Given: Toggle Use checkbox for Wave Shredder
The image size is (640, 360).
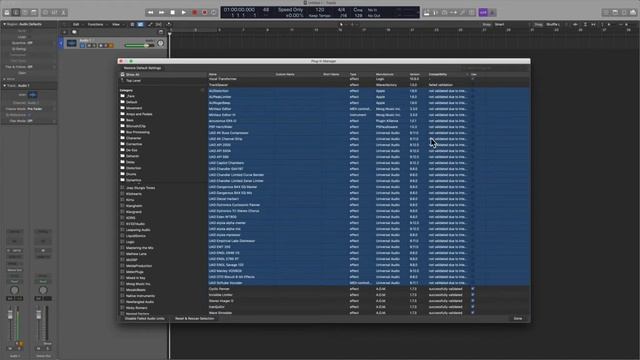Looking at the screenshot, I should coord(473,313).
